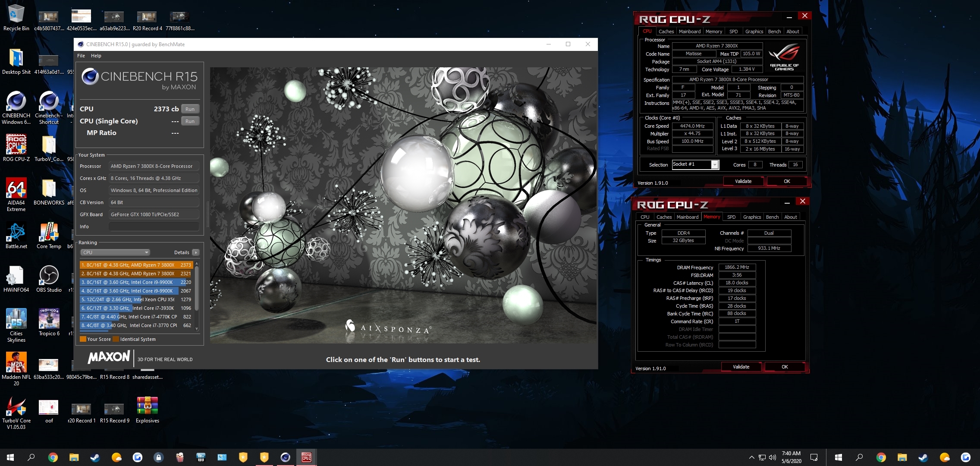This screenshot has height=466, width=980.
Task: Open About tab in lower CPU-Z window
Action: (790, 217)
